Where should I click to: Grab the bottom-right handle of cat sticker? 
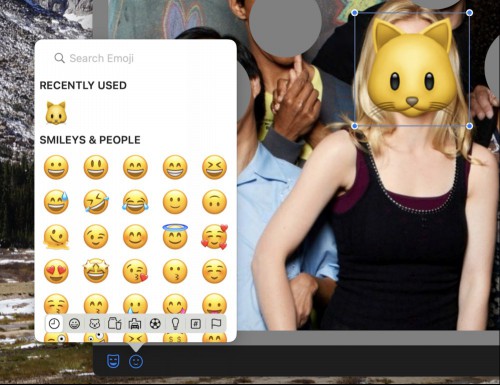point(469,126)
